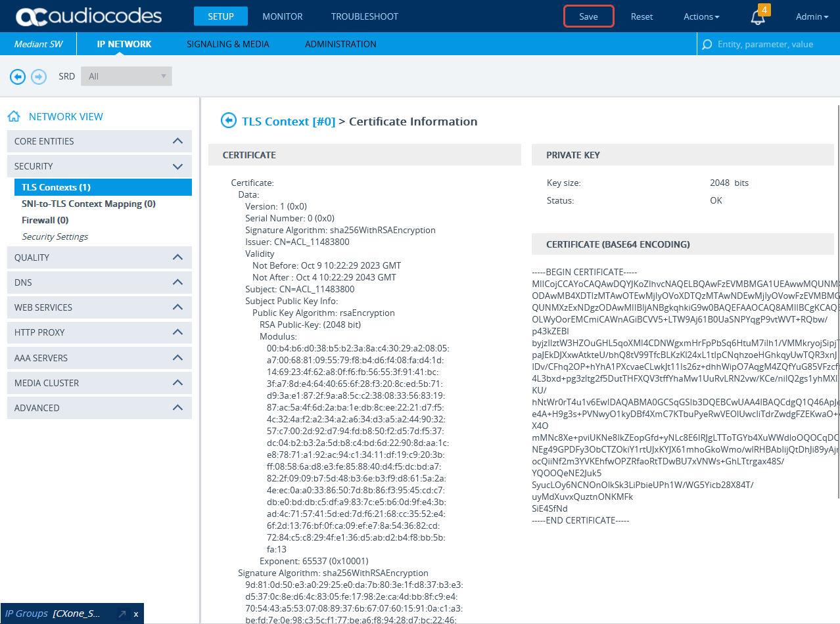Click the navigate back arrow near SRD

click(18, 77)
